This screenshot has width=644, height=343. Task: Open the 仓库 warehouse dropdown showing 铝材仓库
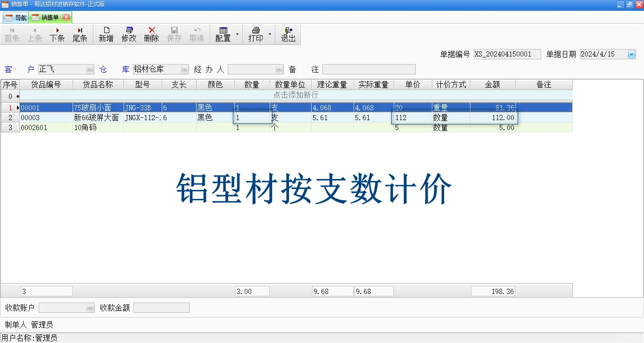[184, 69]
